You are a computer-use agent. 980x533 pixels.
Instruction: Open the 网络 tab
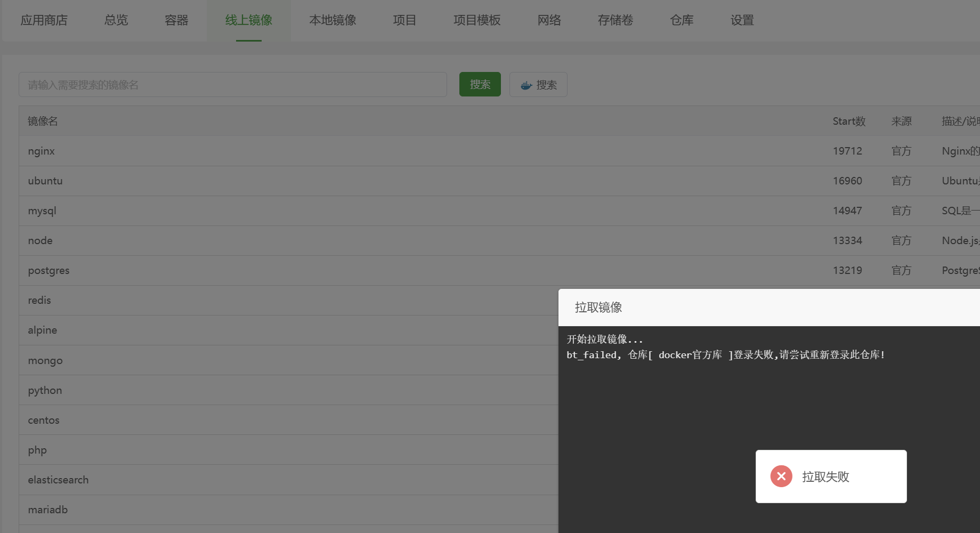549,20
